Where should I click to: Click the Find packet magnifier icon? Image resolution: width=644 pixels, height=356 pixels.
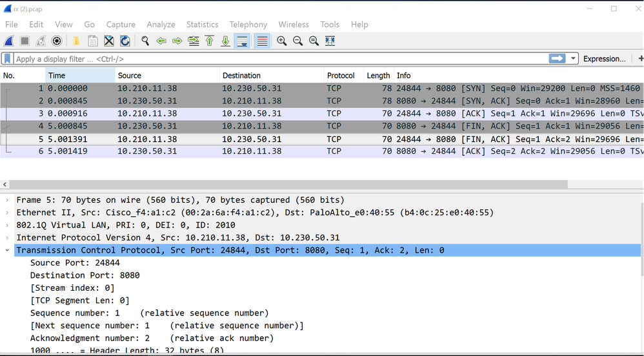(145, 41)
